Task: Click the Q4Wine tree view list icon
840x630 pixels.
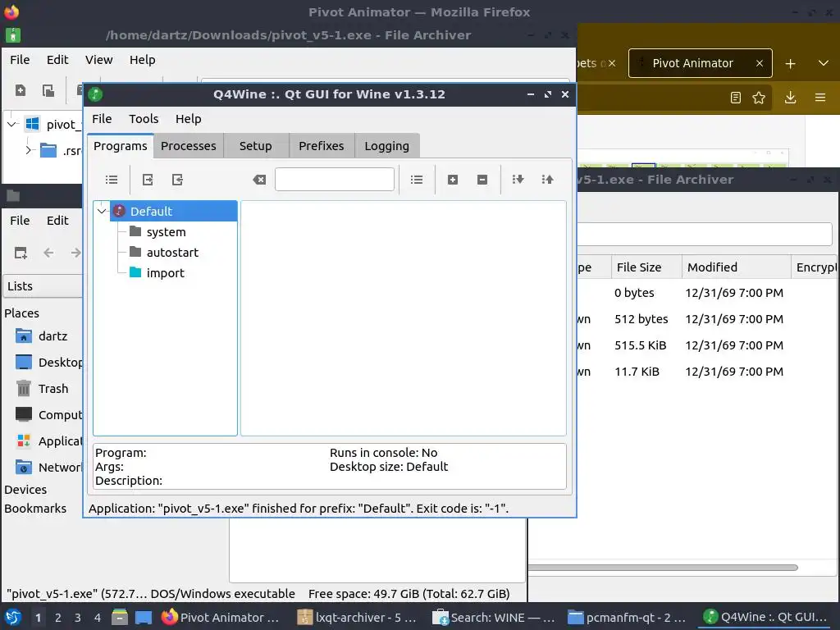Action: click(112, 180)
